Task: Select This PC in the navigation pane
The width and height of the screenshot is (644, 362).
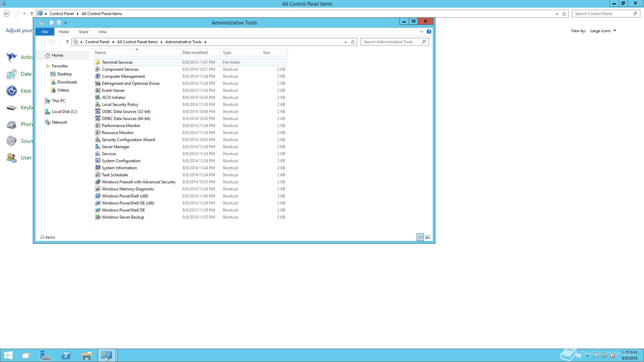Action: [x=58, y=101]
